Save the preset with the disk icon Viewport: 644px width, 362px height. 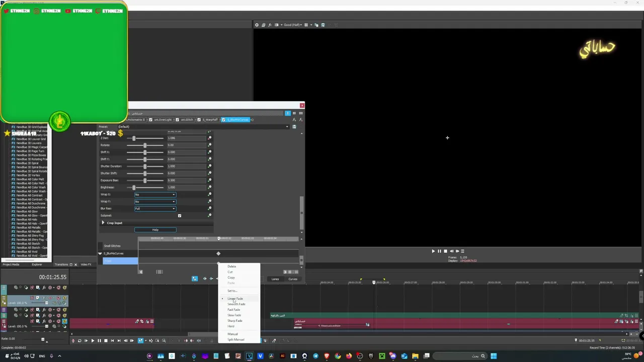(x=294, y=127)
